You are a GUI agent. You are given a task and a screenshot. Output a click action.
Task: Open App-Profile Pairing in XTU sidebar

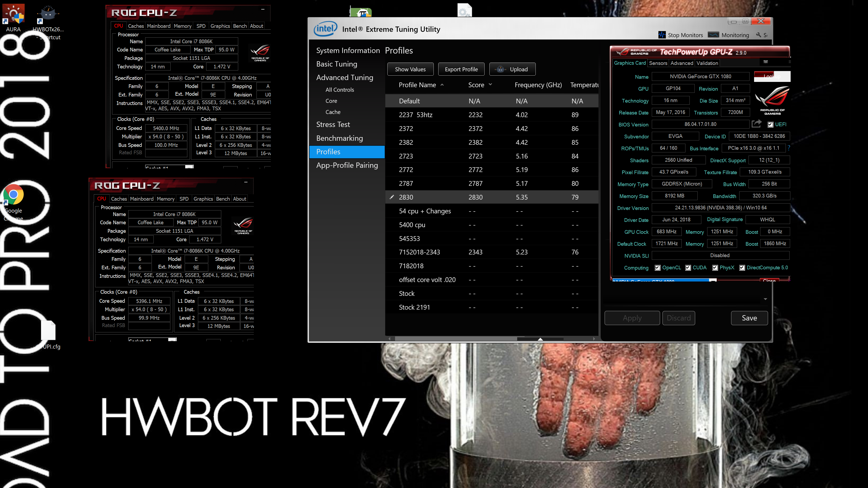click(347, 165)
